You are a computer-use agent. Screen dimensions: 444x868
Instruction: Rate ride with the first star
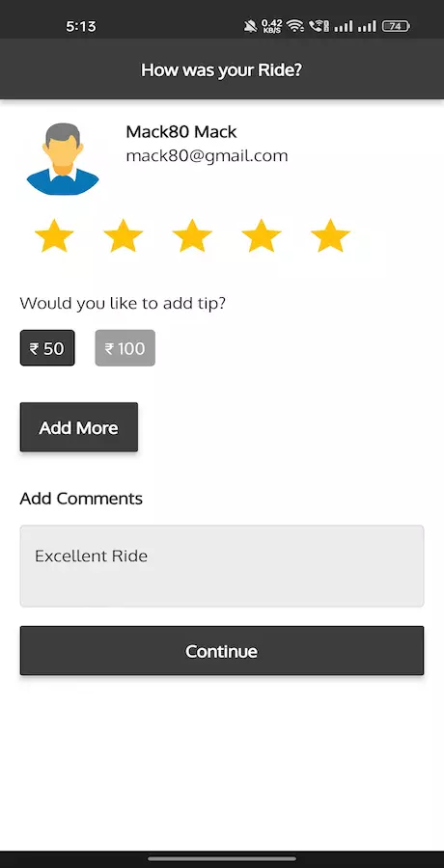tap(54, 236)
